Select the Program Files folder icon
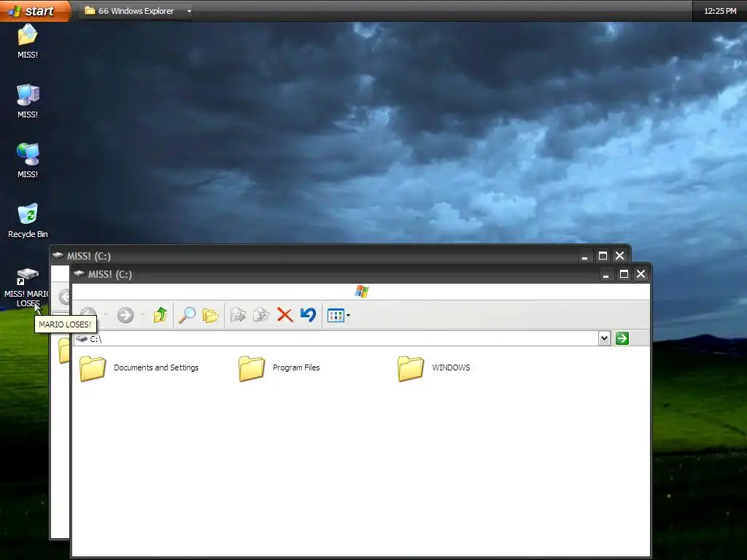This screenshot has height=560, width=747. pyautogui.click(x=252, y=368)
